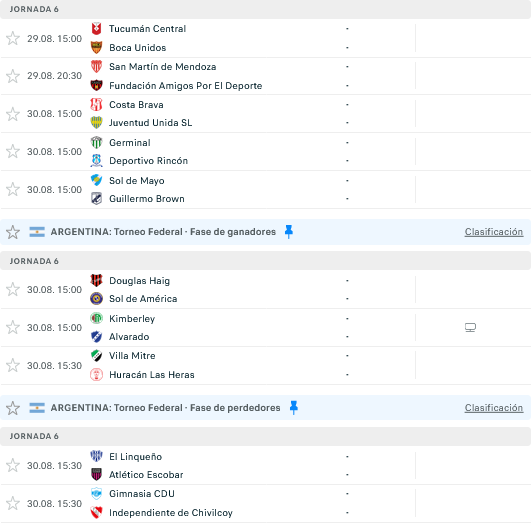Click the Boca Unidos team crest
The image size is (531, 524).
[97, 47]
